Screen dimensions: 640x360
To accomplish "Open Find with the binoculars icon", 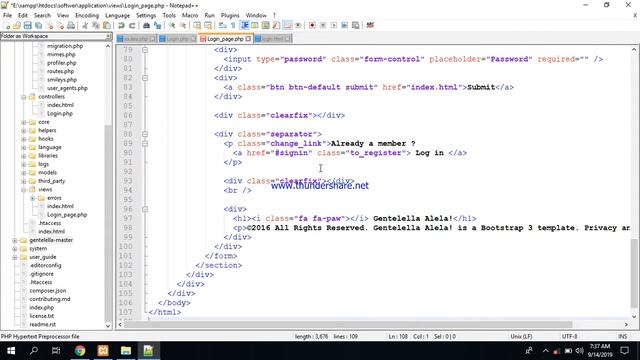I will pos(146,25).
